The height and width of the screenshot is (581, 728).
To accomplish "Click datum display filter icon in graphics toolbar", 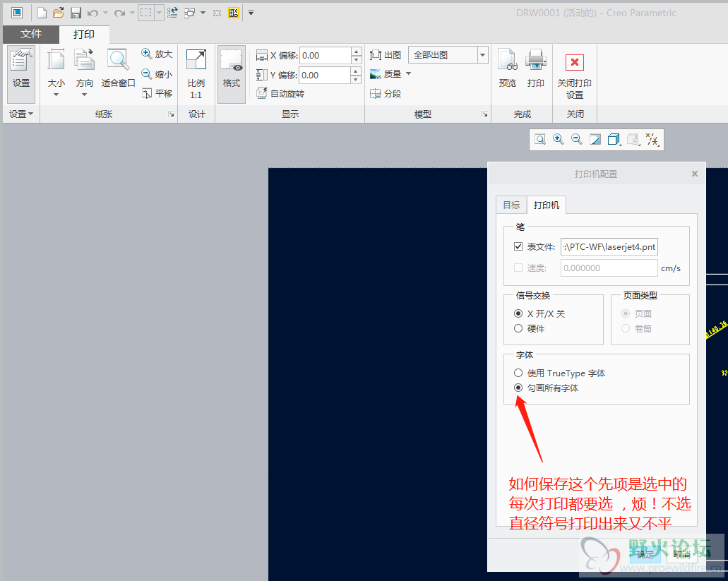I will [652, 140].
